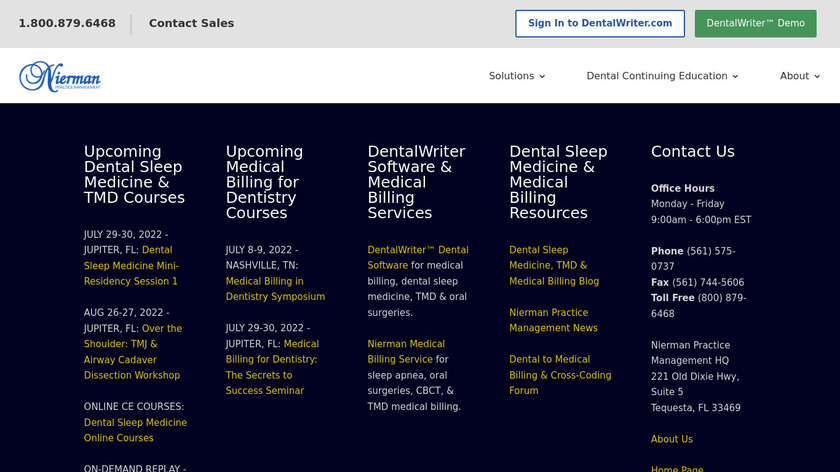Select the Contact Us heading
840x472 pixels.
pos(693,152)
